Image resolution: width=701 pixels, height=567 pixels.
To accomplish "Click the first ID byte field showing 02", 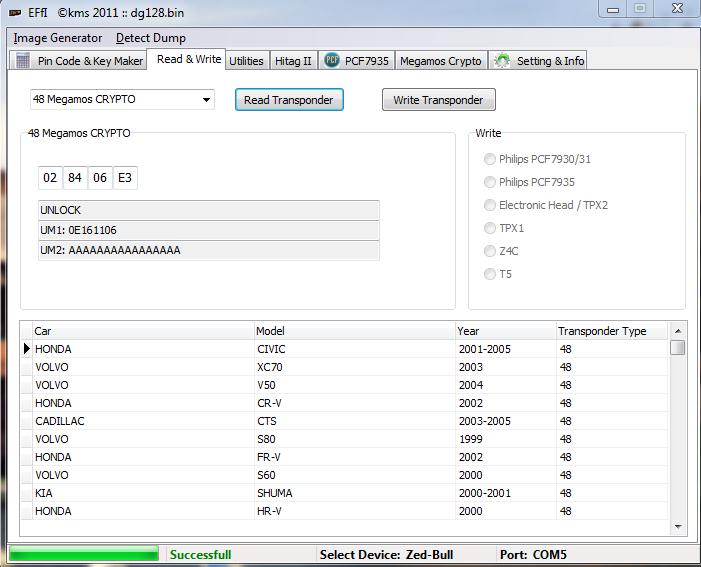I will click(49, 179).
